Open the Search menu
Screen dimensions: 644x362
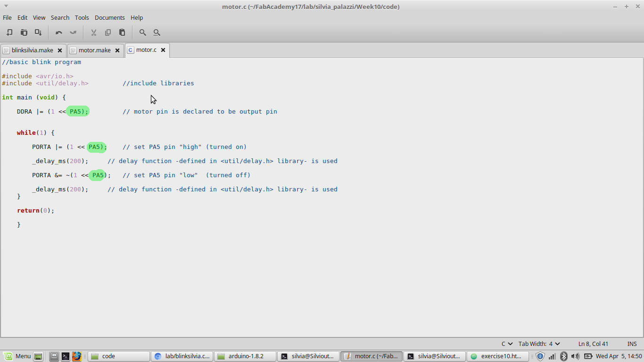[60, 17]
